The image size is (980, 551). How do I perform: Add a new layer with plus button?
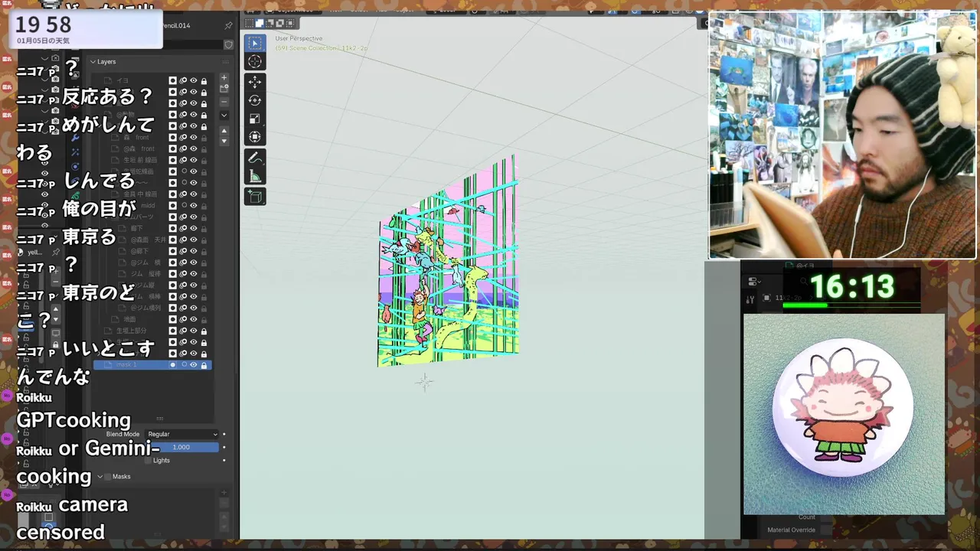tap(224, 78)
